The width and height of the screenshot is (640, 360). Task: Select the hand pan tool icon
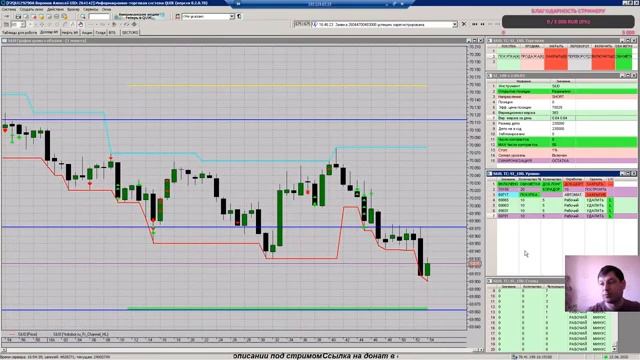click(81, 24)
